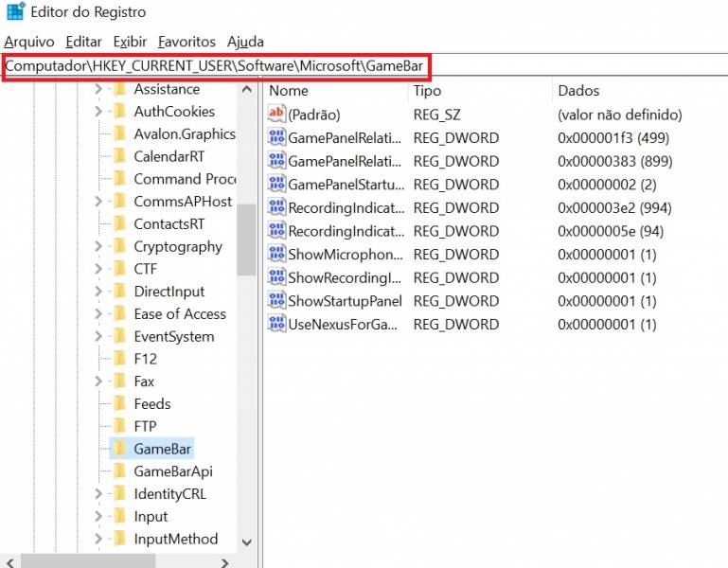This screenshot has width=728, height=568.
Task: Select the F12 folder icon
Action: 120,359
